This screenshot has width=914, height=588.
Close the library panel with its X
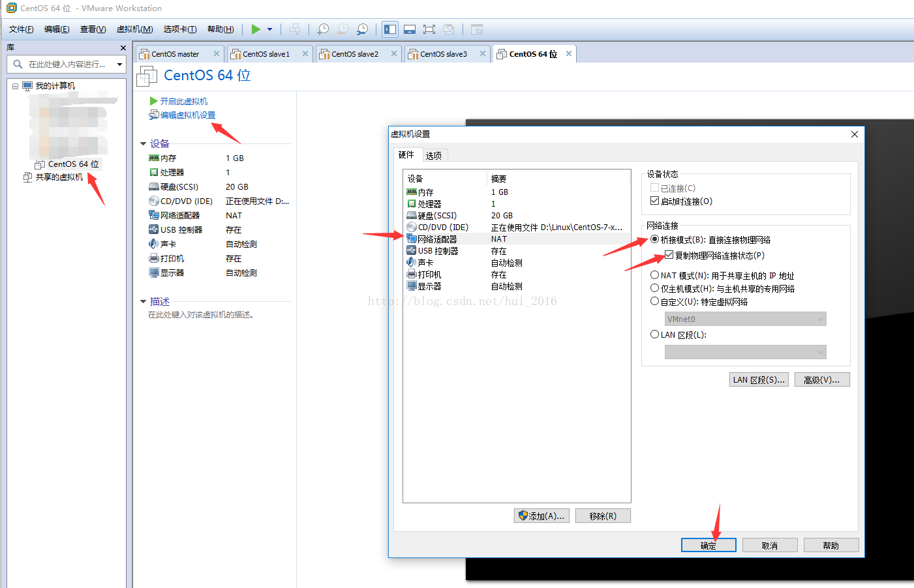[x=123, y=48]
